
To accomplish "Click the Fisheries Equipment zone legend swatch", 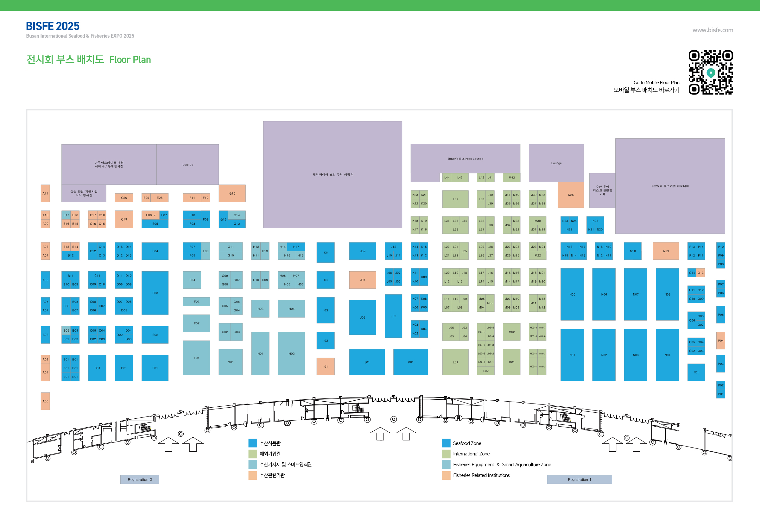I will pos(446,464).
